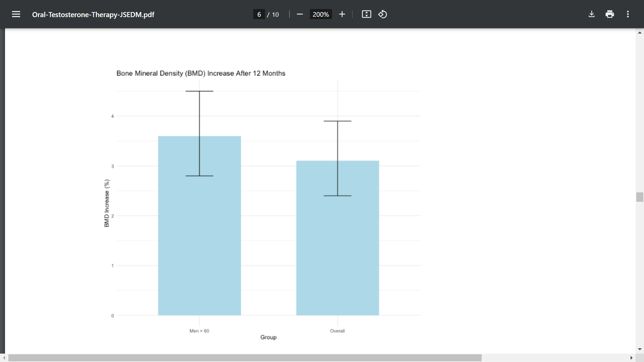Image resolution: width=644 pixels, height=362 pixels.
Task: Click the page number input field
Action: point(259,14)
